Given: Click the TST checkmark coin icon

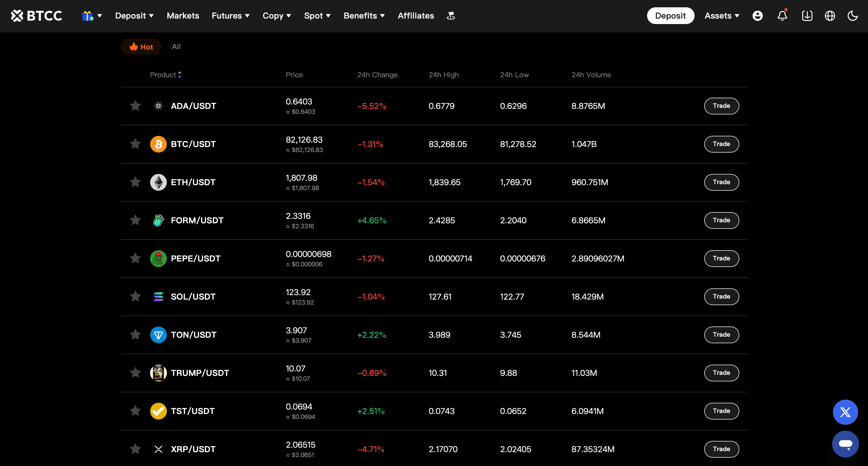Looking at the screenshot, I should [x=158, y=411].
